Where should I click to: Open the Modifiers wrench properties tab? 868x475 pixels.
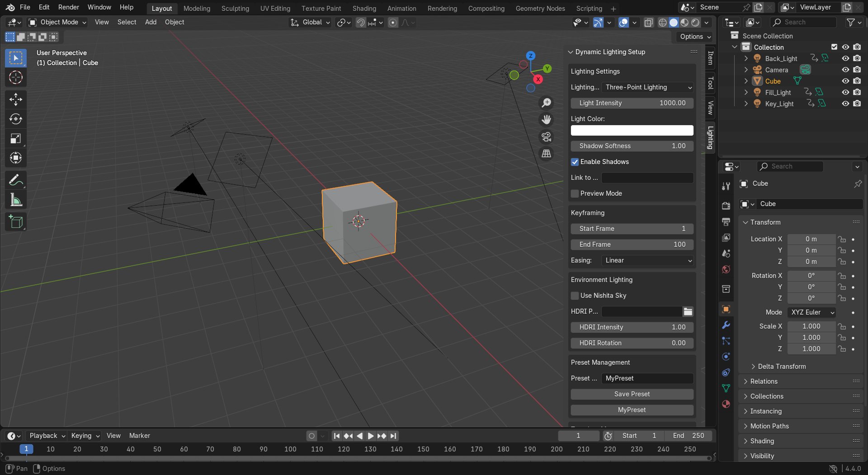(726, 325)
